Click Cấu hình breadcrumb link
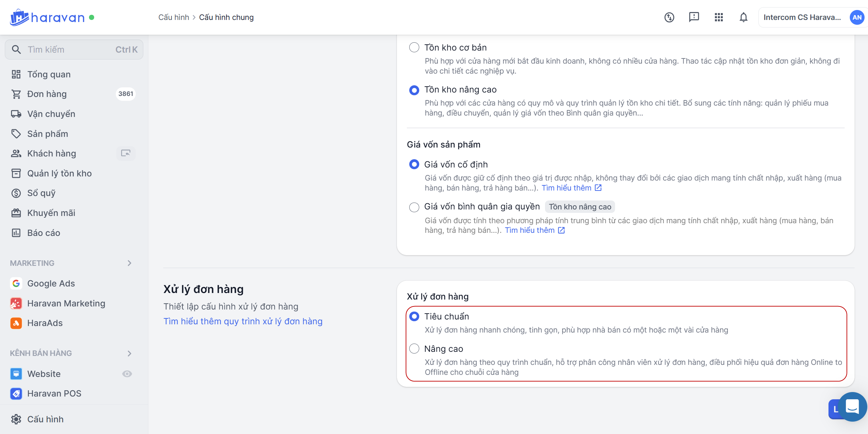The height and width of the screenshot is (434, 868). (x=174, y=17)
